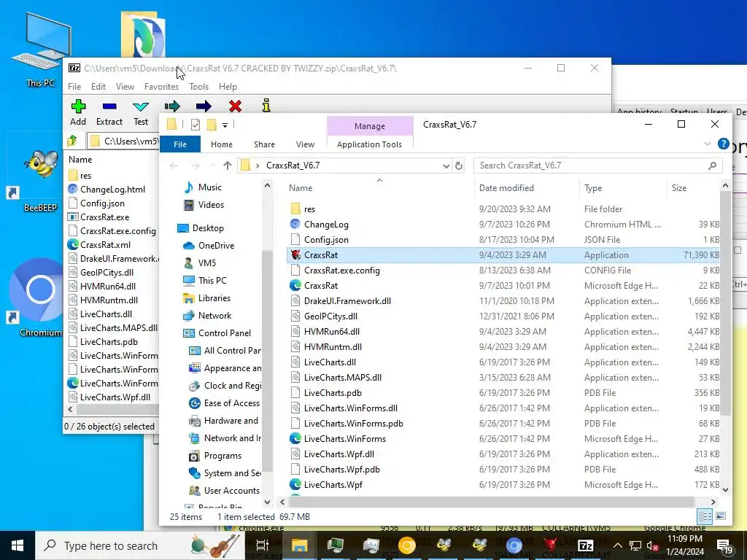Viewport: 747px width, 560px height.
Task: Click the 7-Zip up-one-level folder icon
Action: click(72, 141)
